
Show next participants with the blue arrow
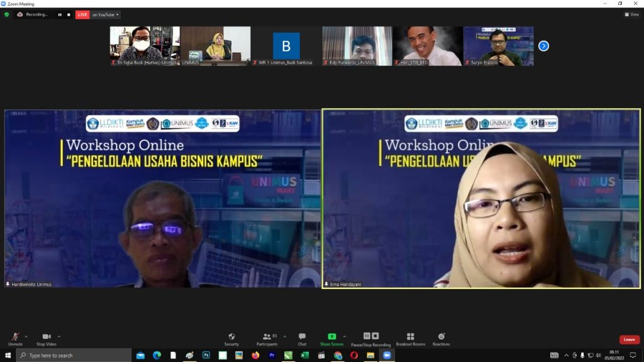tap(543, 46)
